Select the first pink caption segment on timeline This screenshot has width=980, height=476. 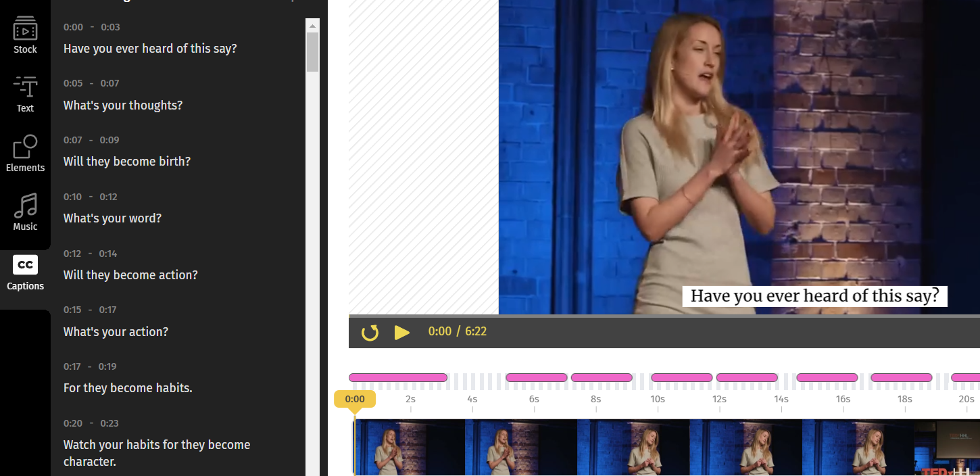398,377
